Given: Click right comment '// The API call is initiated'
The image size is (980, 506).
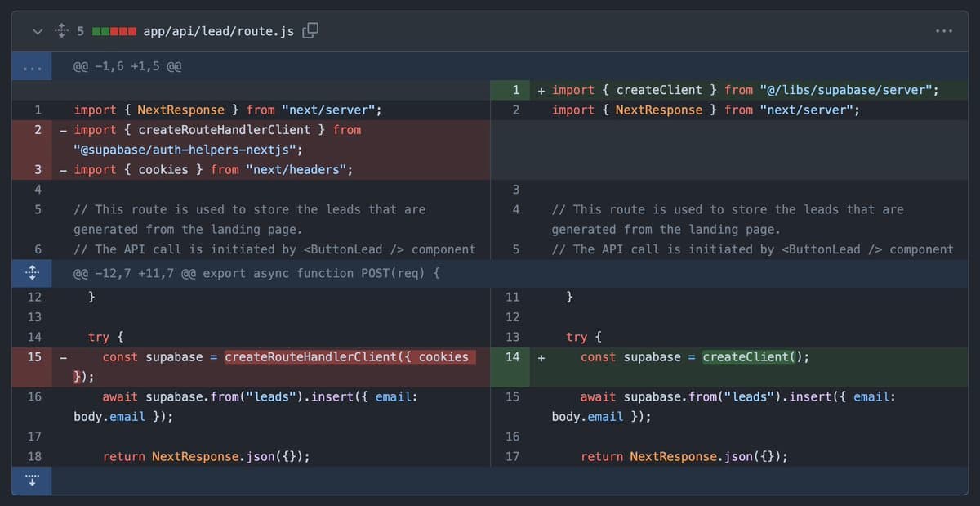Looking at the screenshot, I should click(752, 249).
